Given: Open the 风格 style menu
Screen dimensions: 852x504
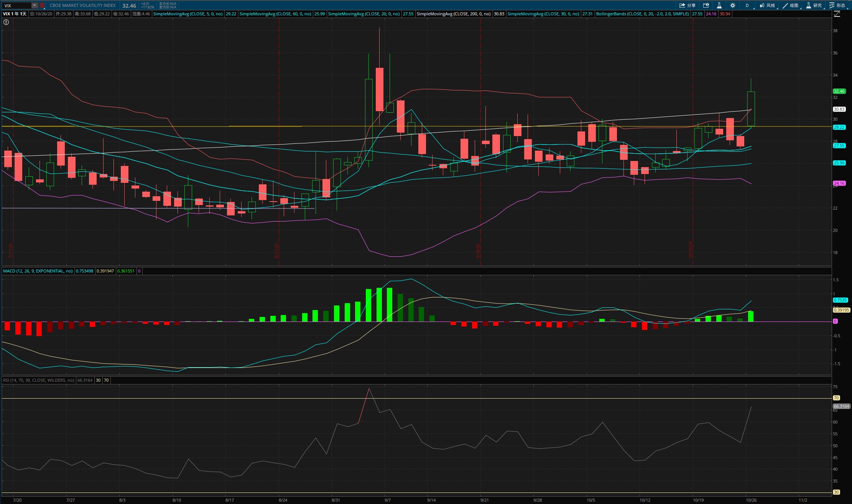Looking at the screenshot, I should coord(767,5).
